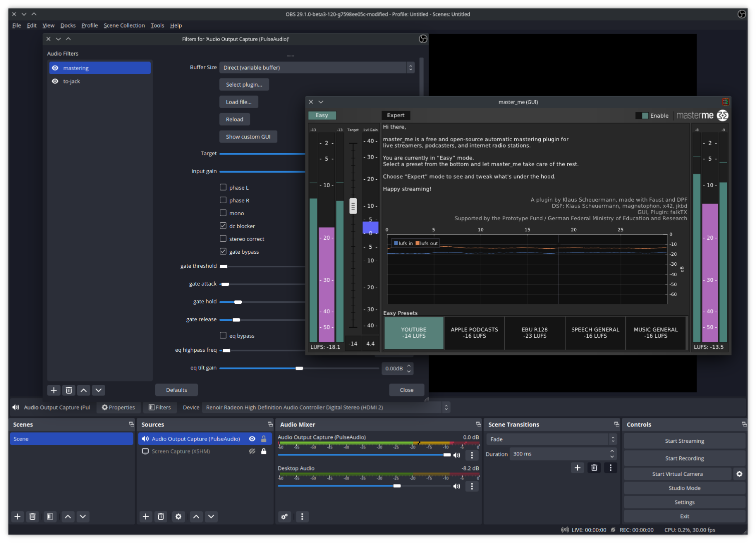Remove selected source with Sources trash icon

coord(161,516)
